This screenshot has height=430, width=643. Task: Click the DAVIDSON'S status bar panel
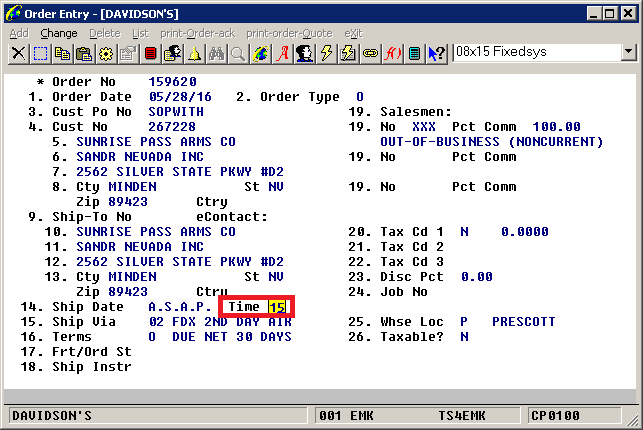click(x=157, y=416)
